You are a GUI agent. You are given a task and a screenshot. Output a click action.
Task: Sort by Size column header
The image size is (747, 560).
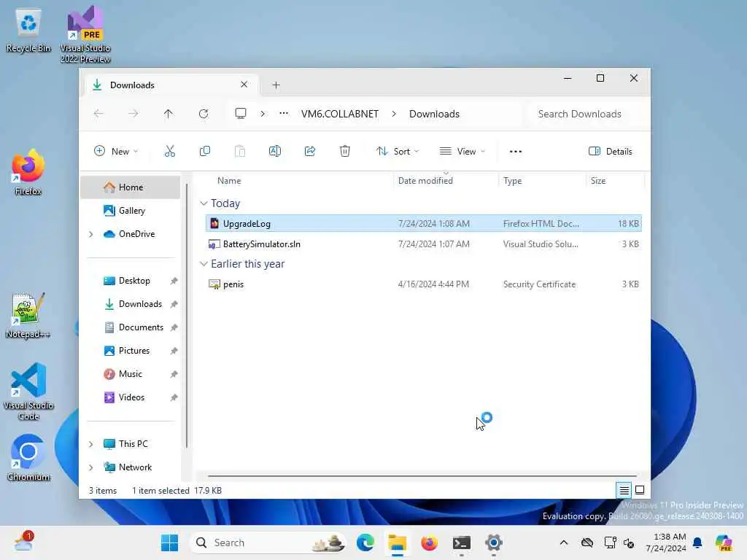(598, 181)
